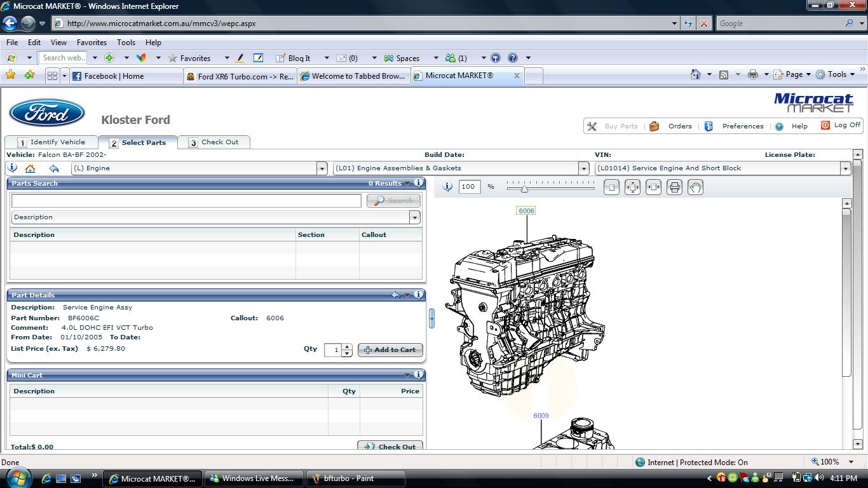Click the zoom percent input field
Screen dimensions: 868x488
click(x=470, y=187)
